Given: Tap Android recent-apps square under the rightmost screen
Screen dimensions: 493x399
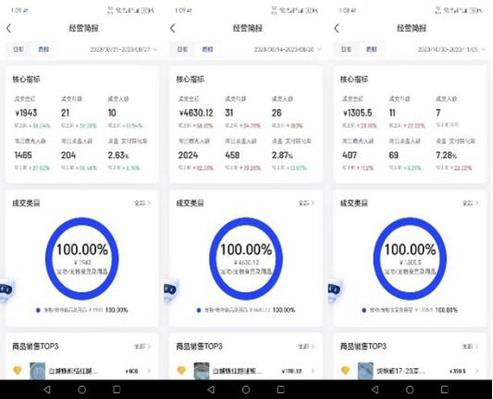Looking at the screenshot, I should (x=445, y=389).
